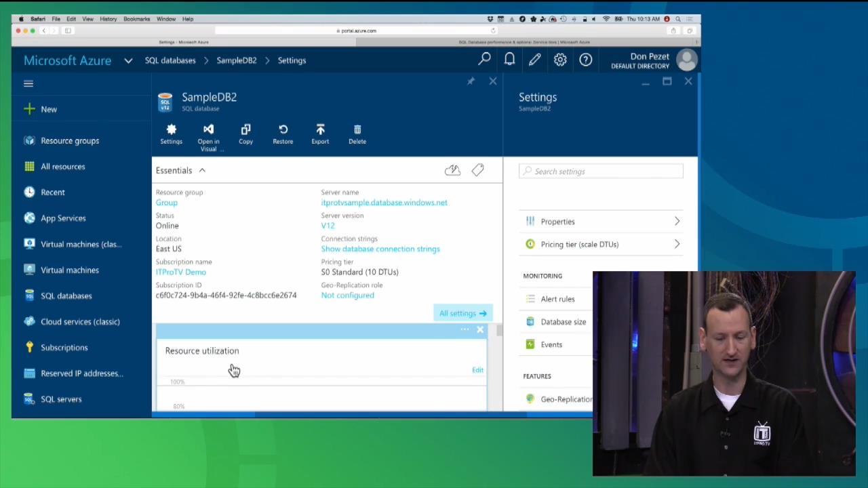868x488 pixels.
Task: Click the Export toolbar button
Action: [320, 134]
